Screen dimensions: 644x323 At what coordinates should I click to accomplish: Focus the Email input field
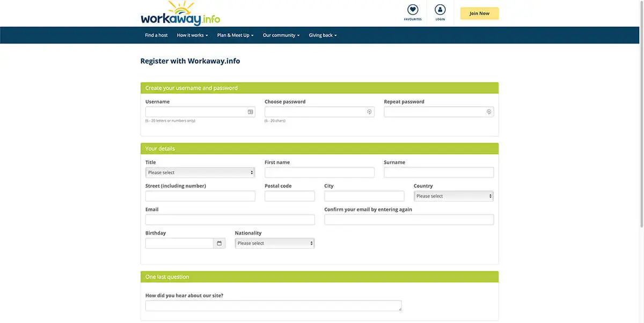(x=230, y=220)
